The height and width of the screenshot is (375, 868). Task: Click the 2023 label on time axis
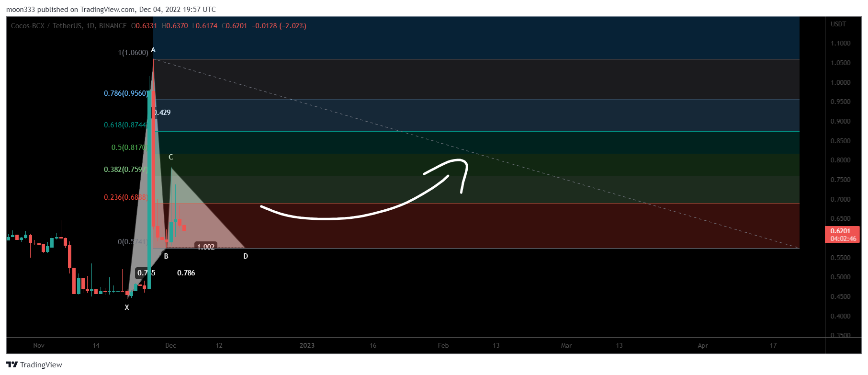(307, 345)
